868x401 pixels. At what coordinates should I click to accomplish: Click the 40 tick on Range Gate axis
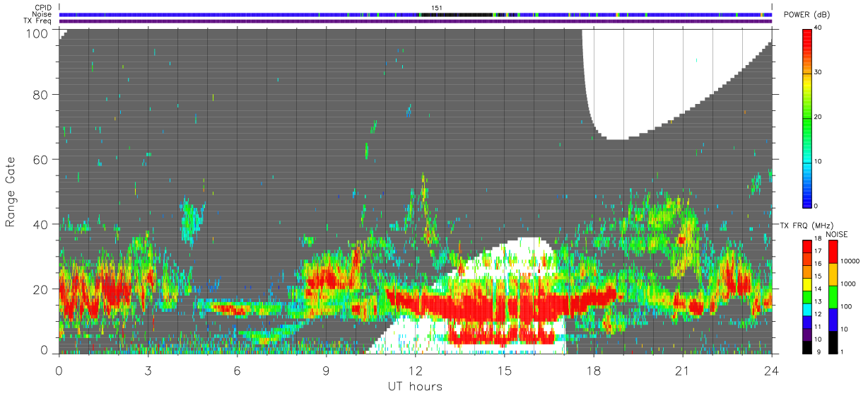[41, 224]
